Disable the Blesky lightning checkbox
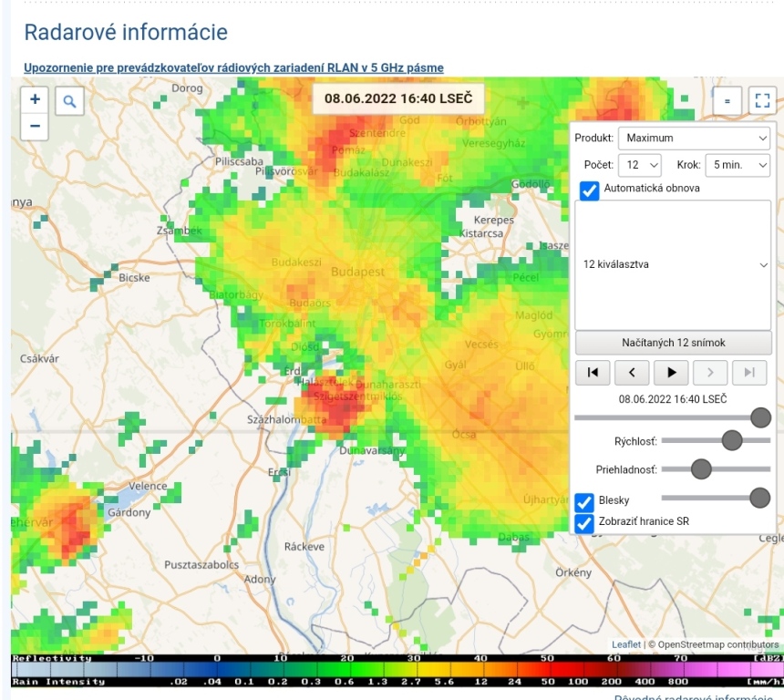Image resolution: width=784 pixels, height=700 pixels. pyautogui.click(x=584, y=500)
